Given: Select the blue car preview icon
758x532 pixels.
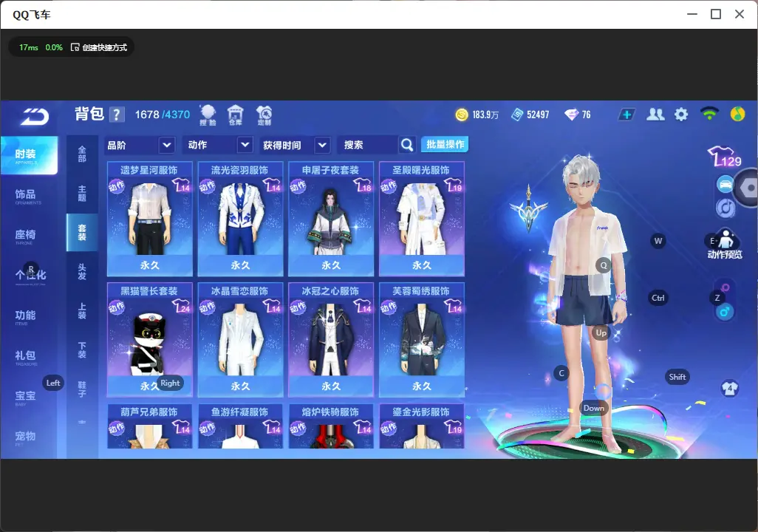Looking at the screenshot, I should pos(725,185).
